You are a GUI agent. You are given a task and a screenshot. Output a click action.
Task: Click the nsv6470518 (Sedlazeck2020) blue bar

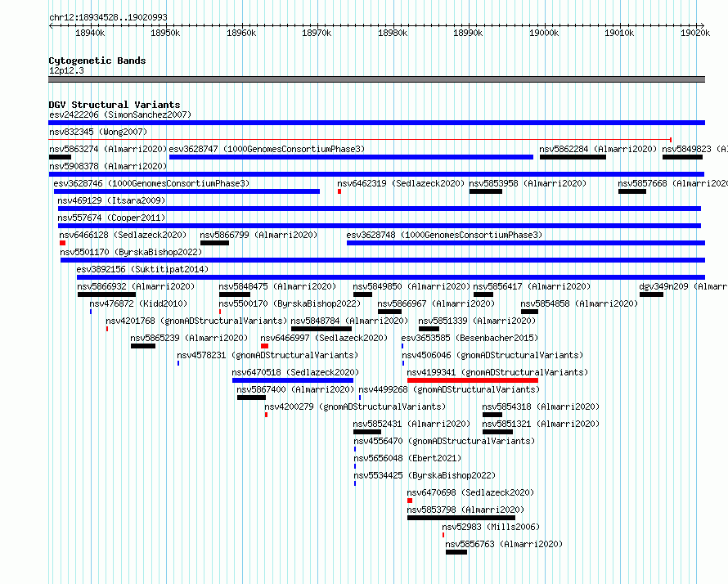293,380
